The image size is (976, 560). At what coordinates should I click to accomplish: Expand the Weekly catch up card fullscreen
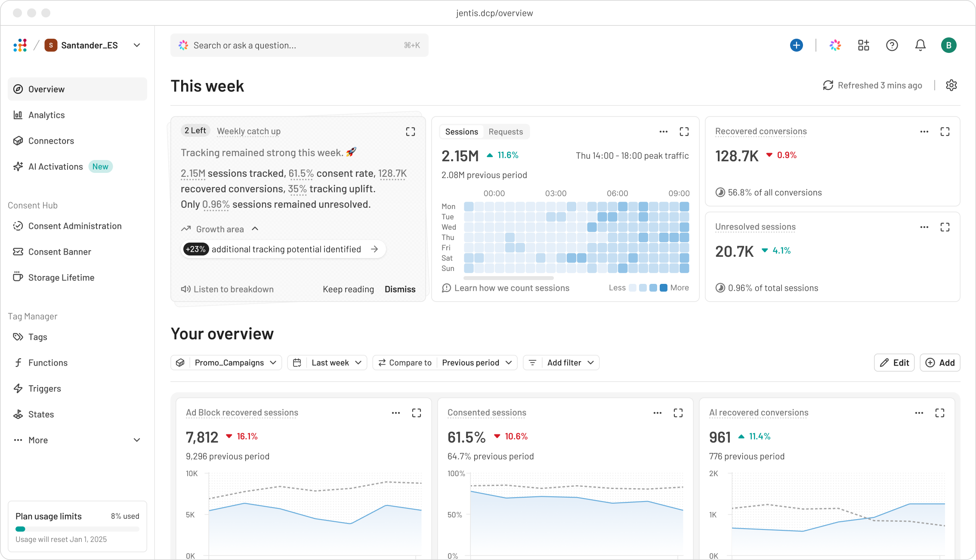tap(411, 132)
